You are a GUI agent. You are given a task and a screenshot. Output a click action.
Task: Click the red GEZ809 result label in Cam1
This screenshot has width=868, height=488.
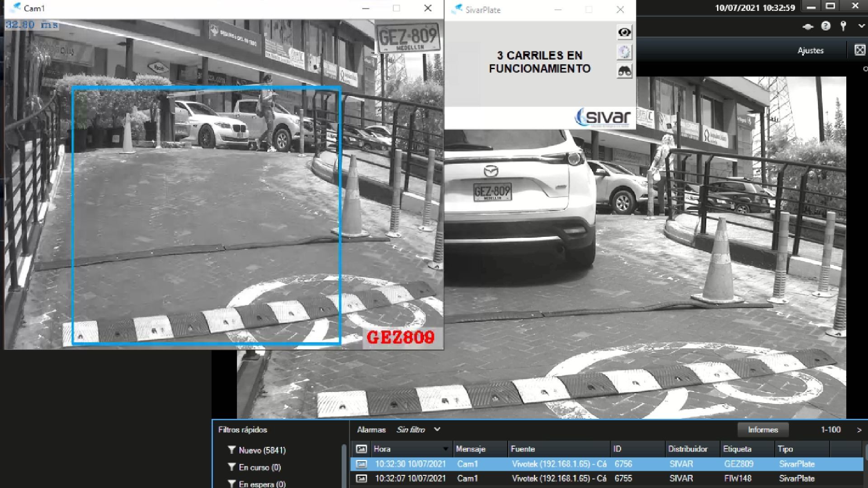pos(401,337)
